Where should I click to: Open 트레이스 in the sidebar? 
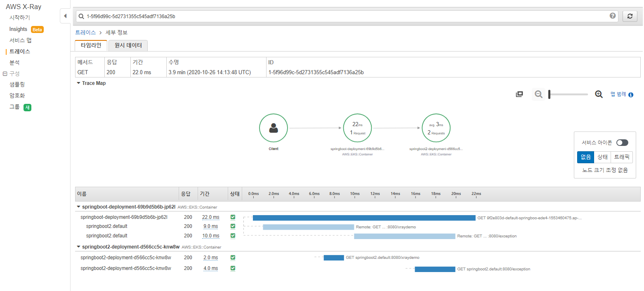[x=20, y=52]
